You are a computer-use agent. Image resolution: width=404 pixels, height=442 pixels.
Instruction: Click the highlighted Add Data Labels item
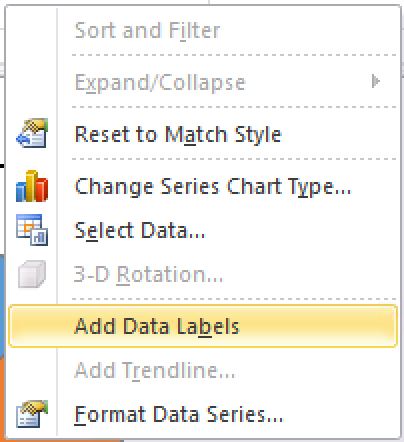pyautogui.click(x=203, y=326)
